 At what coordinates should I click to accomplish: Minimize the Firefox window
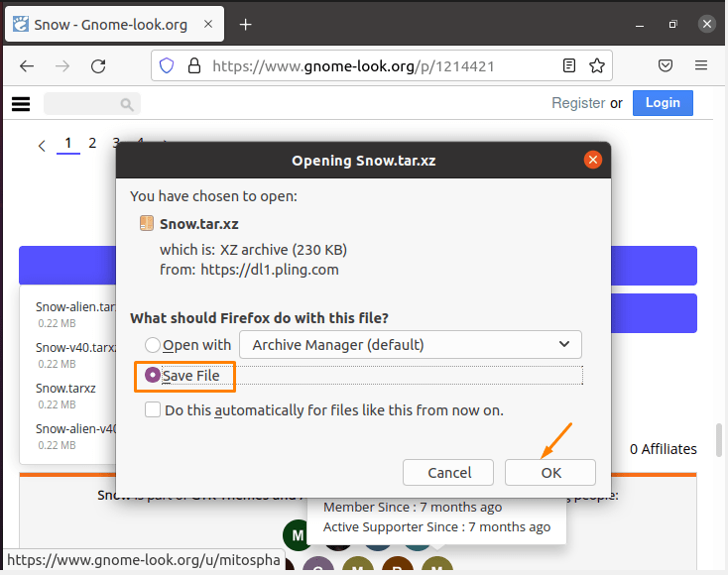point(640,25)
